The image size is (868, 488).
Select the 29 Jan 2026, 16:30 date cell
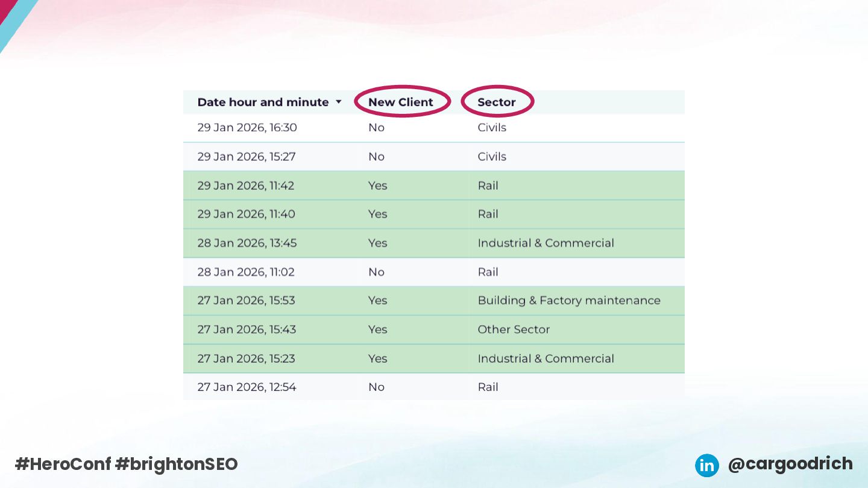(247, 128)
